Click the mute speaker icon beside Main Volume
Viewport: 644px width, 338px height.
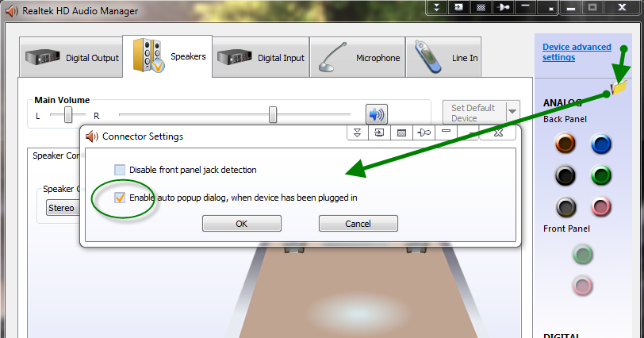click(375, 114)
